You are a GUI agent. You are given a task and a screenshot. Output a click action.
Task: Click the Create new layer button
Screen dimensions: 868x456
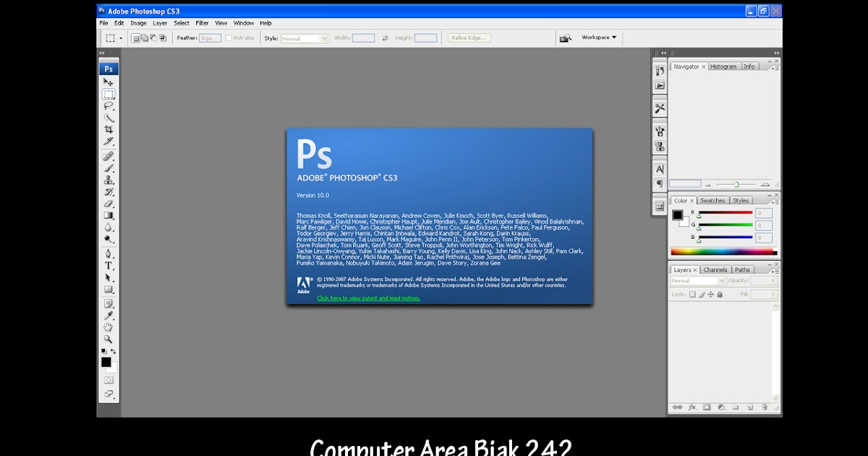coord(750,408)
